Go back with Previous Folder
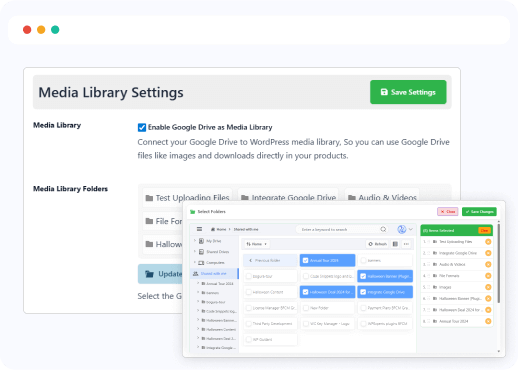The height and width of the screenshot is (373, 520). (271, 261)
